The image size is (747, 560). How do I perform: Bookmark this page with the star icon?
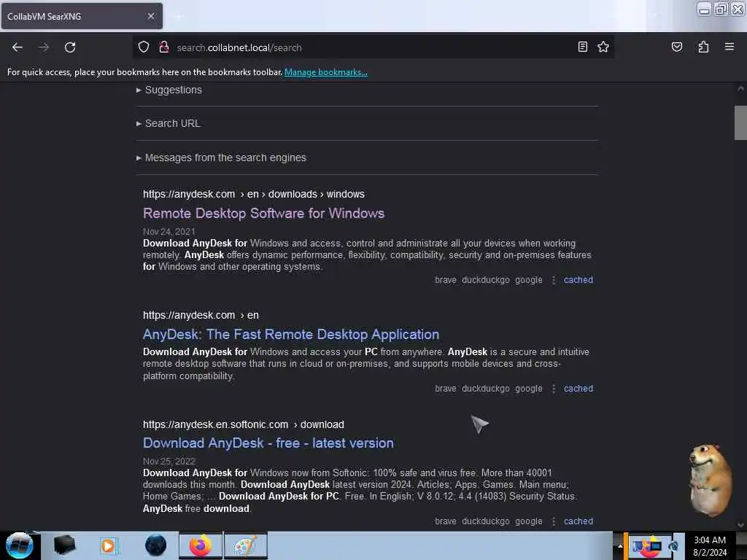(x=603, y=47)
